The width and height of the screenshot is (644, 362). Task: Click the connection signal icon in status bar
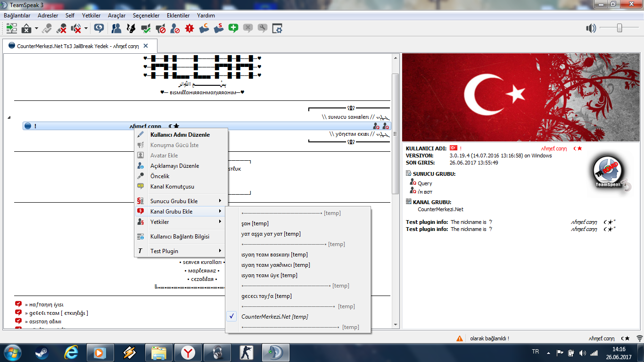pyautogui.click(x=639, y=338)
